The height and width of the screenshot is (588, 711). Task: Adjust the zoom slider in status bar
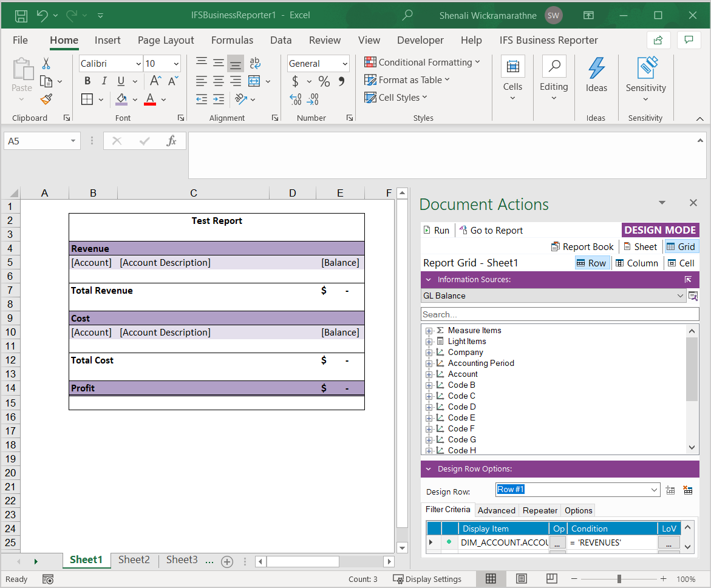[619, 579]
